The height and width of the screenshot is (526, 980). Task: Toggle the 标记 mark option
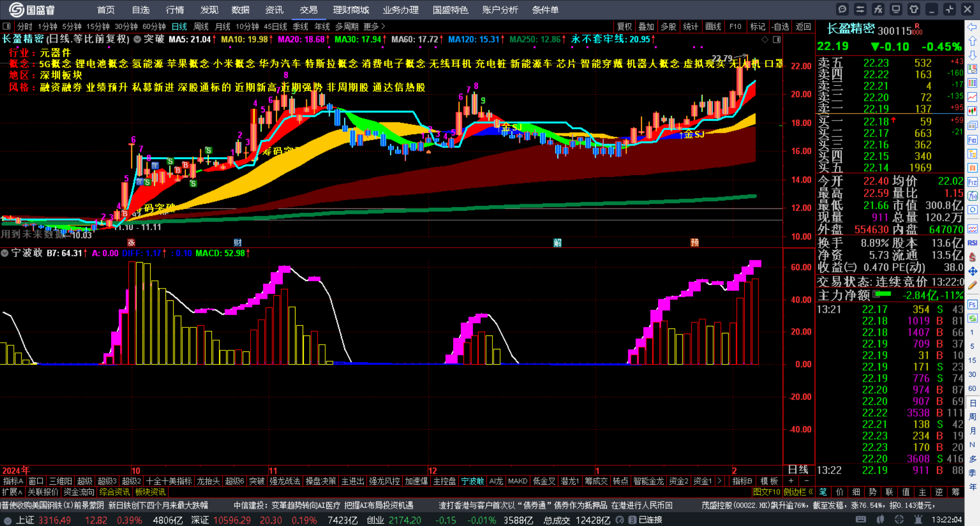pyautogui.click(x=757, y=27)
